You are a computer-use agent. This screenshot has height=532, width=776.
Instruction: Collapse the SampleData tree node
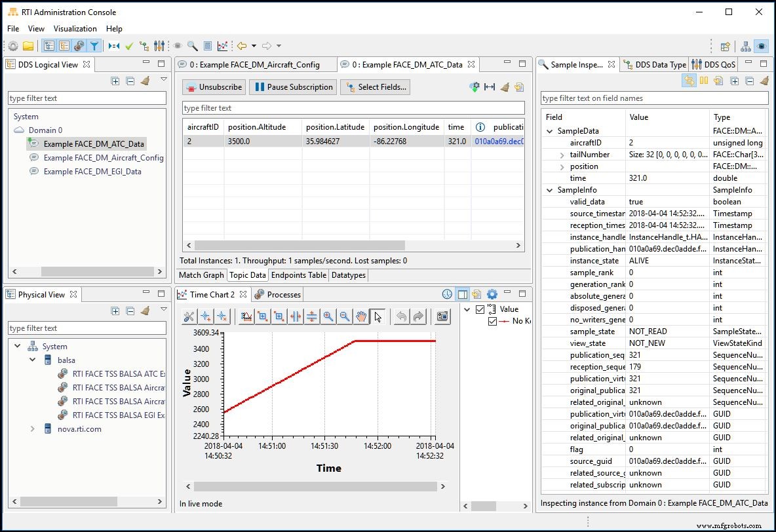[549, 130]
